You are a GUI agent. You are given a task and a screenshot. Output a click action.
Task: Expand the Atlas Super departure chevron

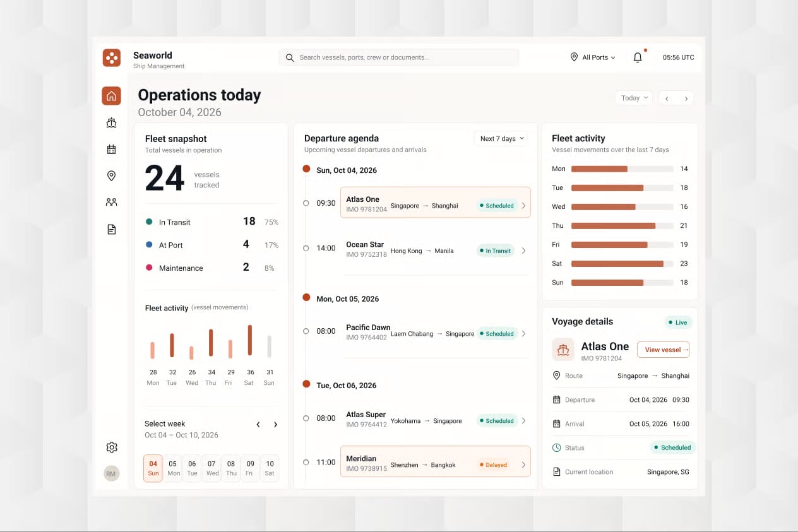point(523,421)
